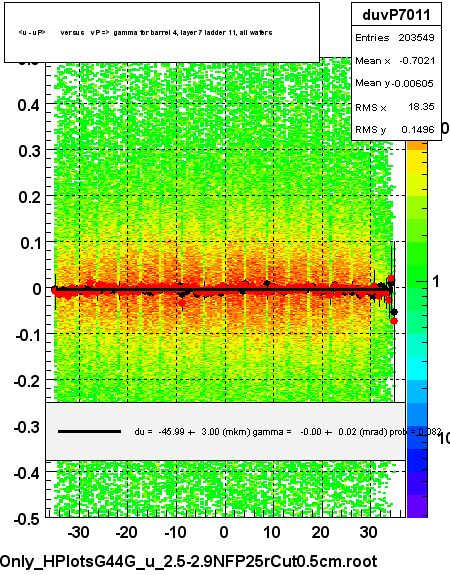Select the RMS y 0.1496 line

[x=395, y=129]
